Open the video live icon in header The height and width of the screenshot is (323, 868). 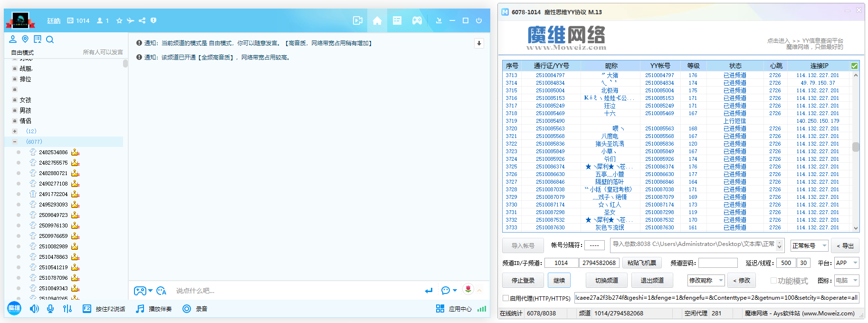[358, 20]
